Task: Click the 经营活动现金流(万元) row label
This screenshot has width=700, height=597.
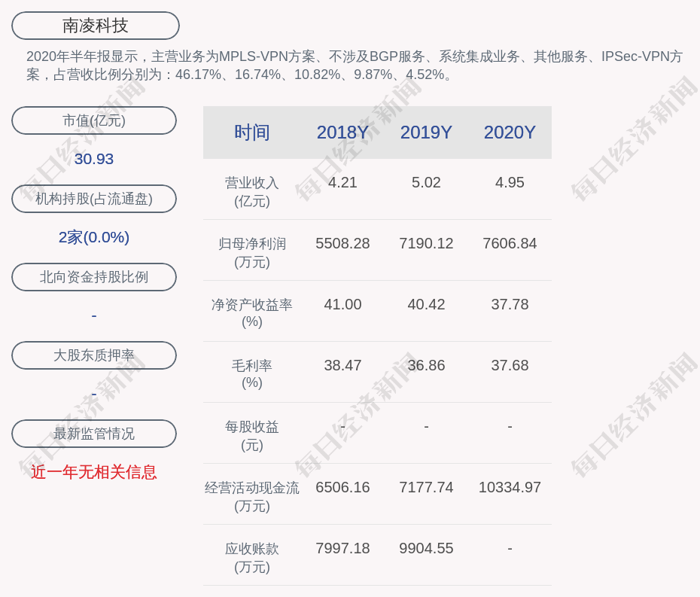Action: (252, 497)
